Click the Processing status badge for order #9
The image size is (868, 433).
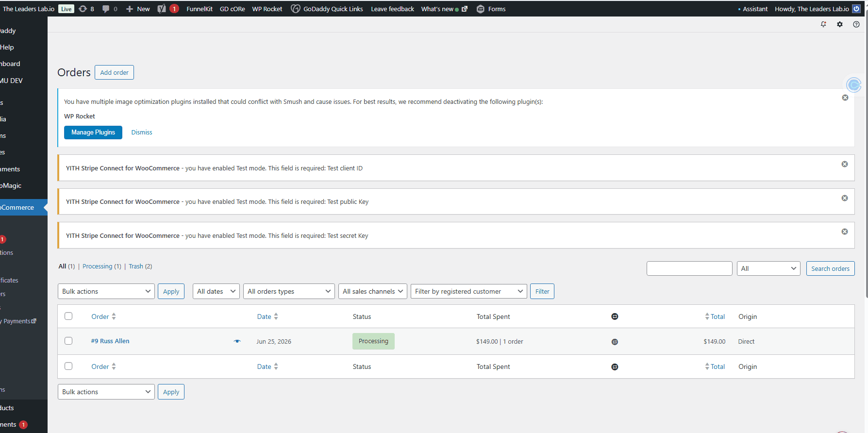(x=373, y=341)
